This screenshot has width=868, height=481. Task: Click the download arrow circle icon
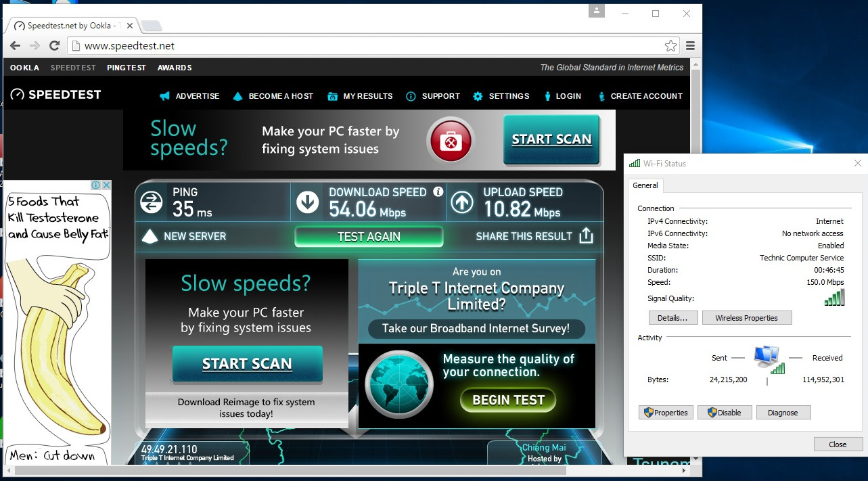click(x=308, y=202)
